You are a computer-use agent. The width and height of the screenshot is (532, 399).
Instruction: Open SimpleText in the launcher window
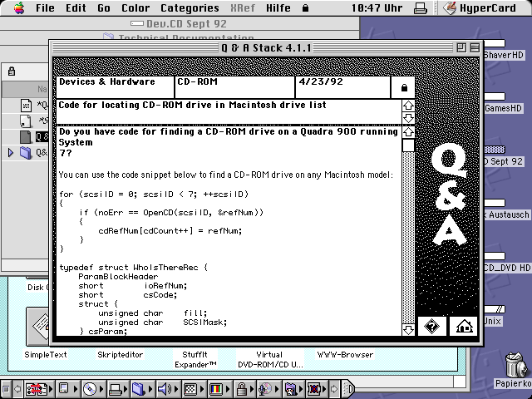[x=46, y=355]
